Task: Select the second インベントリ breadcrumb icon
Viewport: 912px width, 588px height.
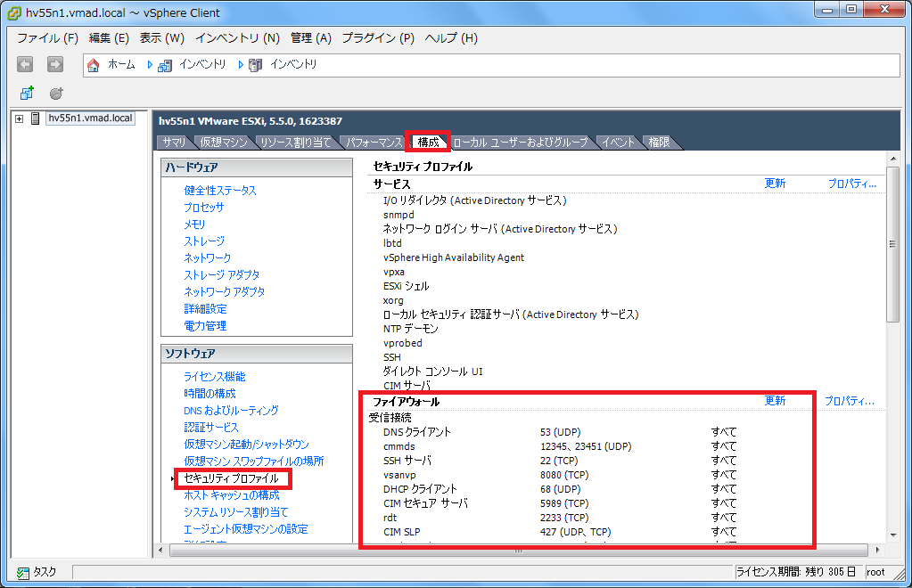Action: (x=255, y=65)
